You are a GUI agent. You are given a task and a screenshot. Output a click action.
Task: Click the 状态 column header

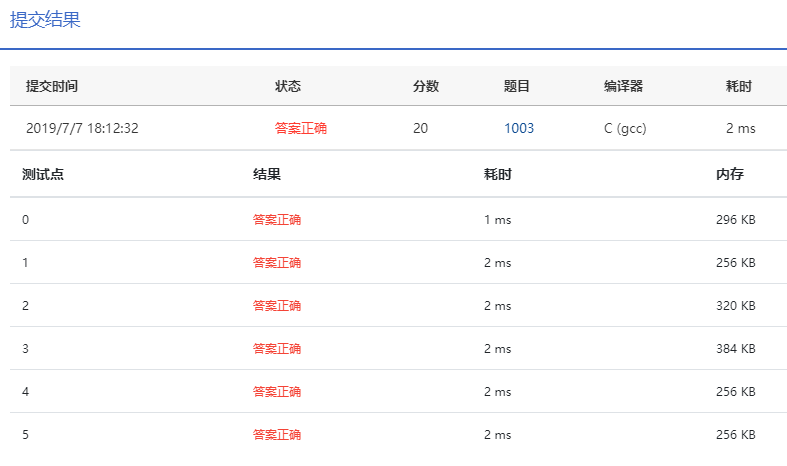click(288, 86)
